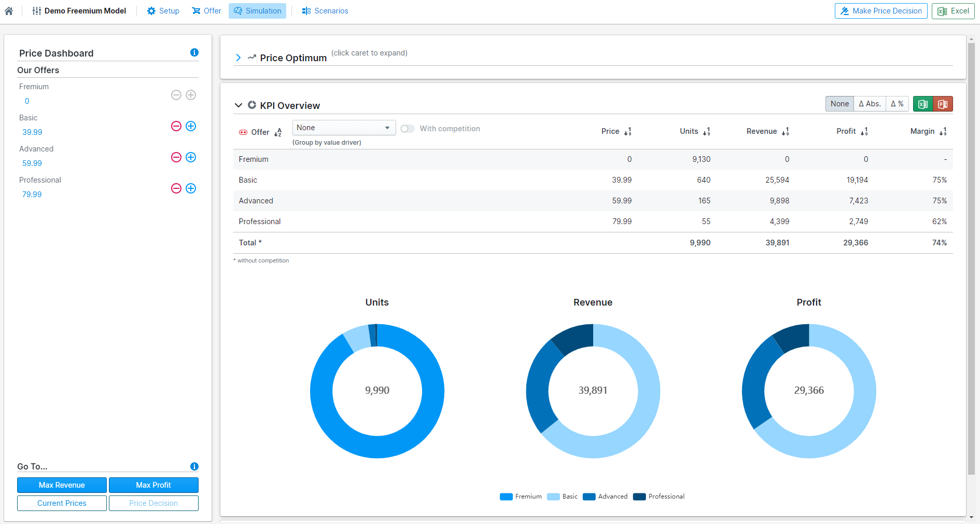Export KPI Overview with red PowerPoint icon
Image resolution: width=980 pixels, height=524 pixels.
coord(943,104)
